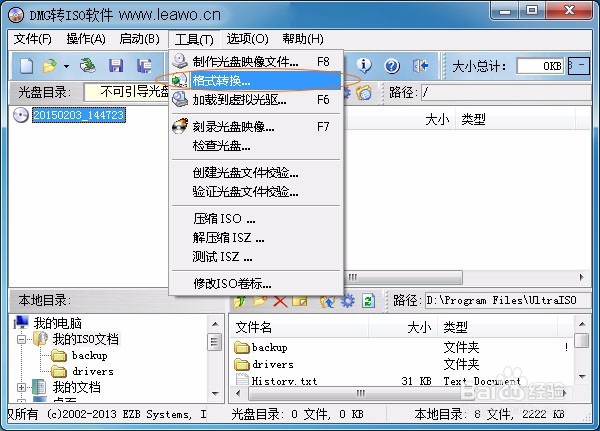
Task: Click the disc image path field showing /
Action: [x=506, y=92]
